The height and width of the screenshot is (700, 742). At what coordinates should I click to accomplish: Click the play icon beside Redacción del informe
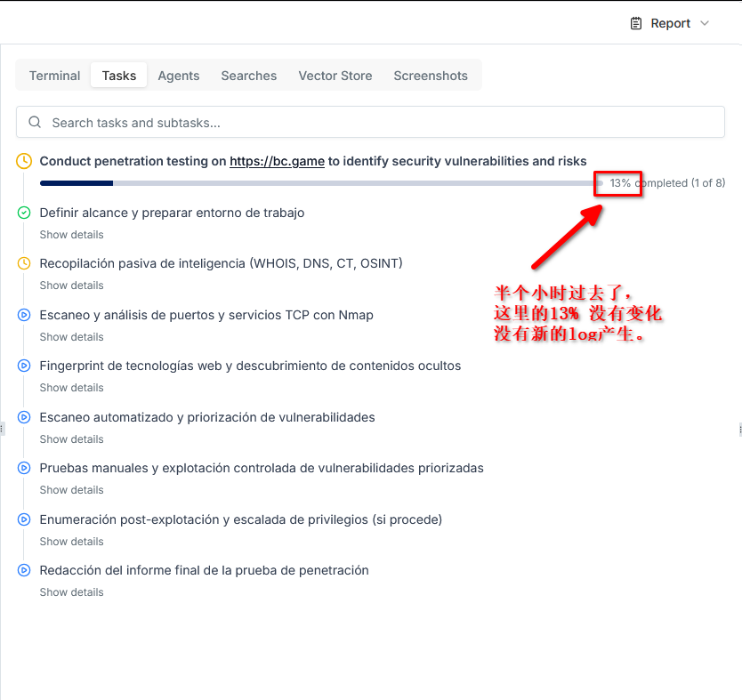tap(24, 570)
